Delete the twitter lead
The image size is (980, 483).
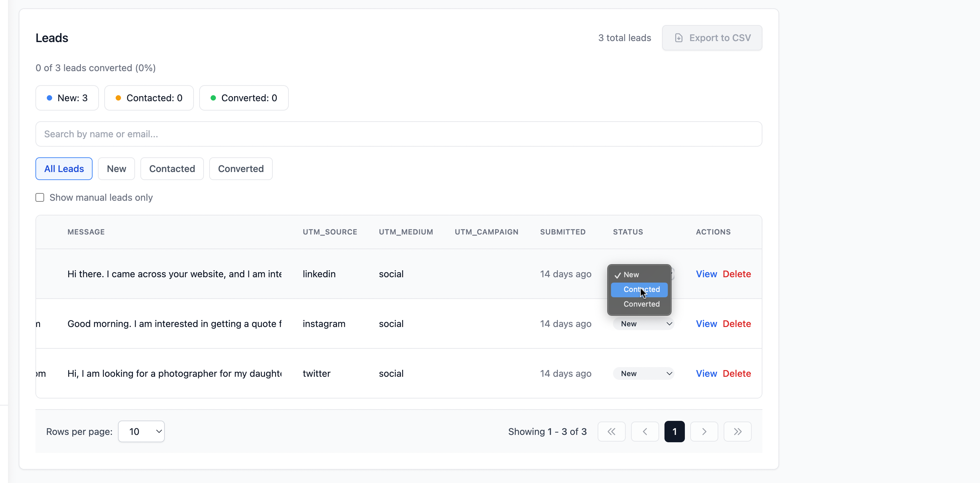point(737,373)
